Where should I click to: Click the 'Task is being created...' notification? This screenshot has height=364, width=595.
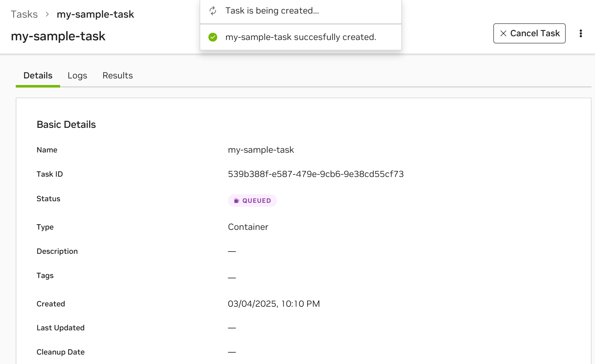click(301, 11)
